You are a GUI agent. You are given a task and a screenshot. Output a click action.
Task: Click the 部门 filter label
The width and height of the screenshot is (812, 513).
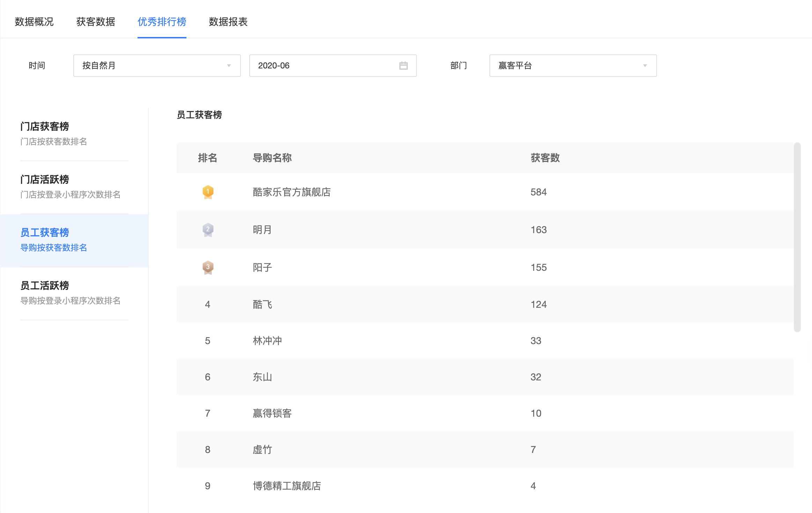[x=458, y=66]
